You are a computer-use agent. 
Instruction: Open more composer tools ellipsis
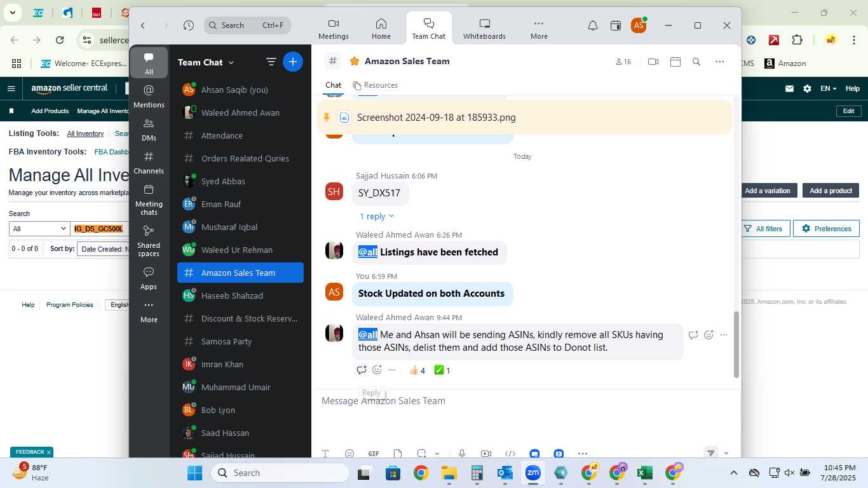(x=583, y=454)
